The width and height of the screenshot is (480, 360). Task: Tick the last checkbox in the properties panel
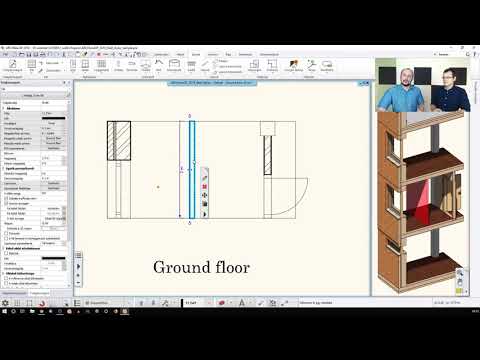click(6, 283)
